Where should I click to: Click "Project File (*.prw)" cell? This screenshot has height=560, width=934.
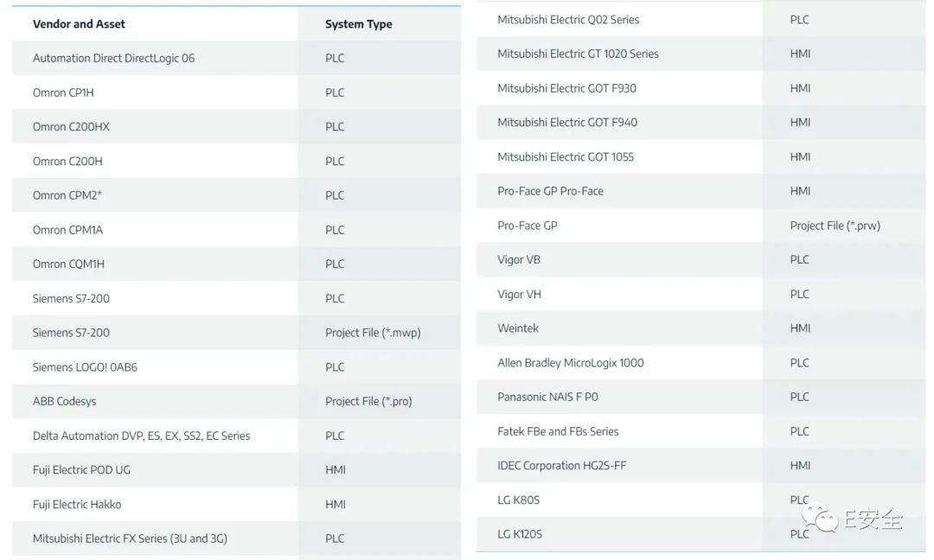[835, 226]
